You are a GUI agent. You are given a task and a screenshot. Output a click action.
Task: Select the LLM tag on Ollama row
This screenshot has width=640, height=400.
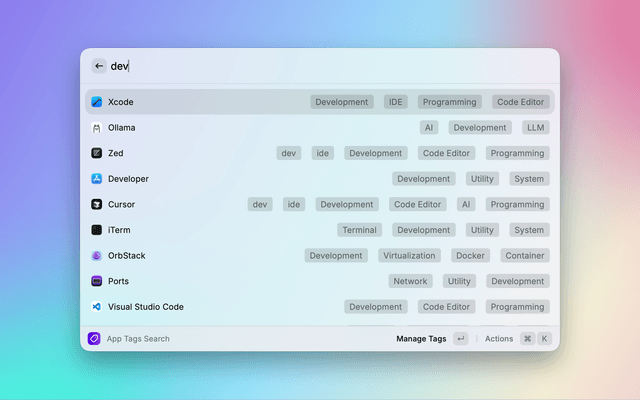pyautogui.click(x=535, y=128)
